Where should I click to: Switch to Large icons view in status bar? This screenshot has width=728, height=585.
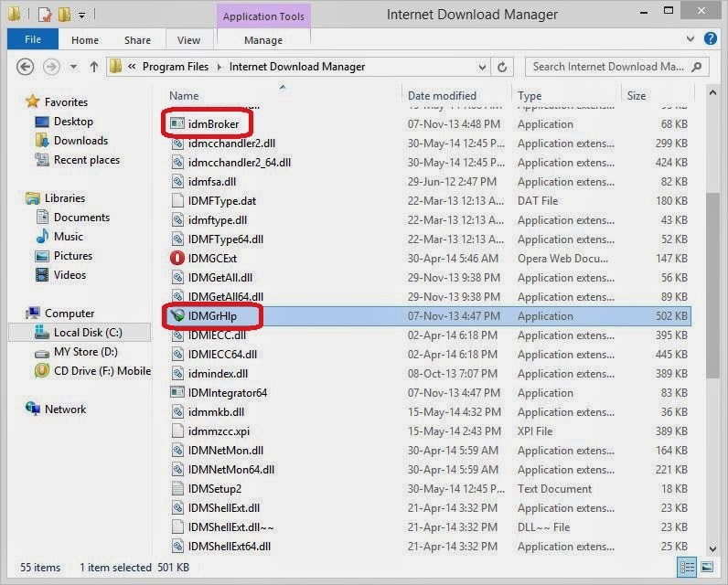(x=707, y=567)
